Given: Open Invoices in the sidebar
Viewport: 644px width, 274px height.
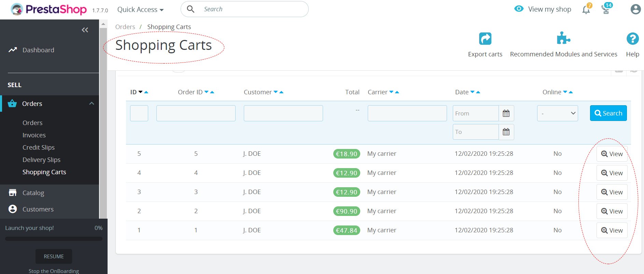Looking at the screenshot, I should (x=34, y=135).
